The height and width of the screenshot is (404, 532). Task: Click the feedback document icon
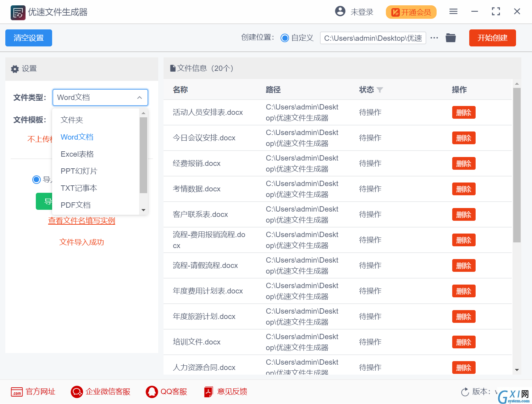tap(209, 392)
